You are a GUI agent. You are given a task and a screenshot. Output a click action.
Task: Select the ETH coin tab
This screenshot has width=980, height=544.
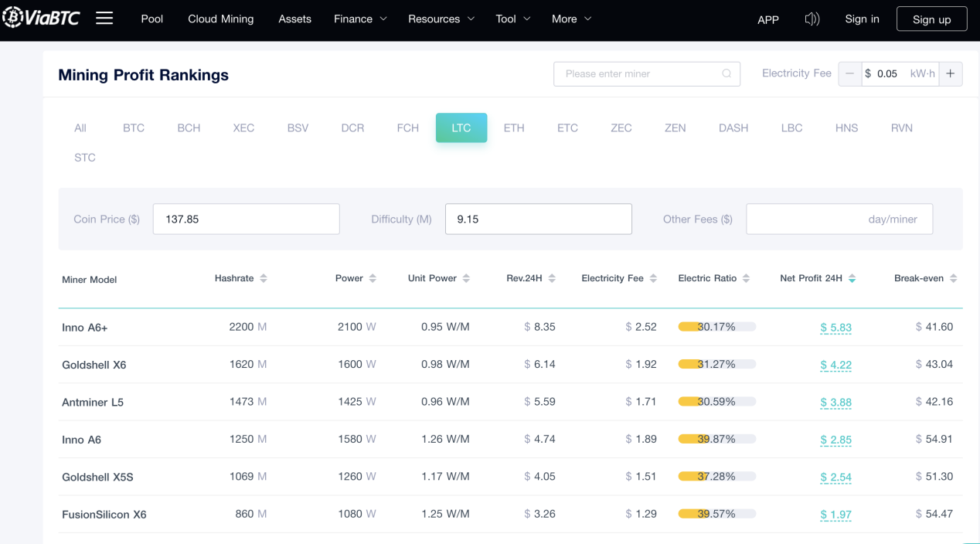coord(513,127)
